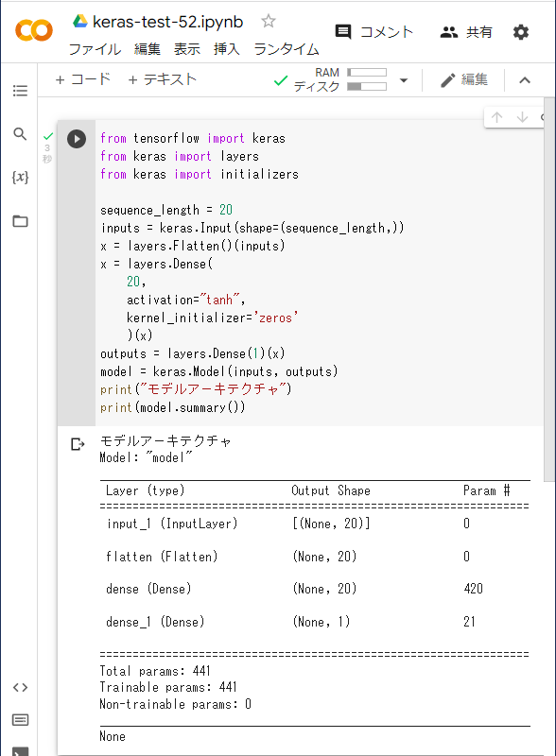Click the RAM and ディスク usage indicator

(x=340, y=79)
